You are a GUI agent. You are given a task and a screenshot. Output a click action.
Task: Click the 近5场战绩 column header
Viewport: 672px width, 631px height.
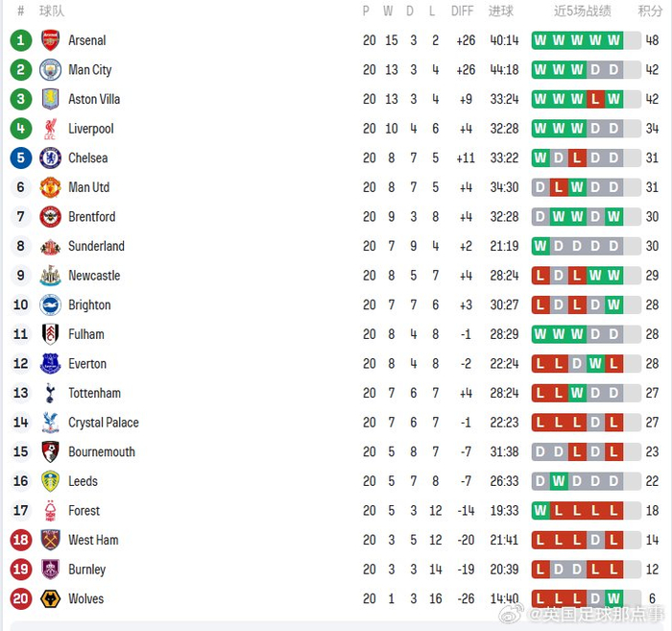[x=582, y=12]
